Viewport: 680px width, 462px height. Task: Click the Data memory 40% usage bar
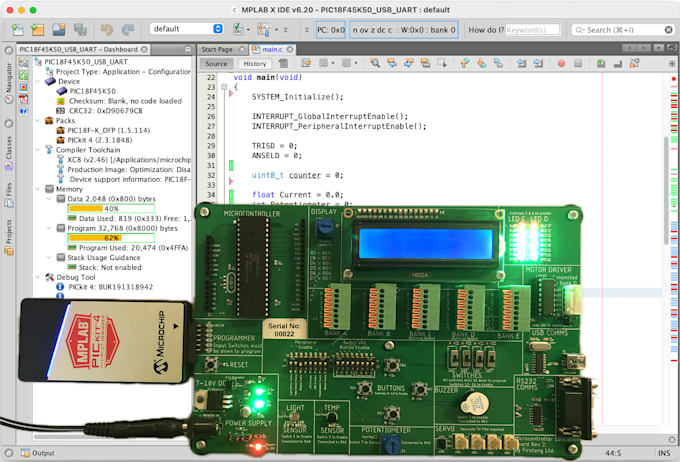click(111, 209)
